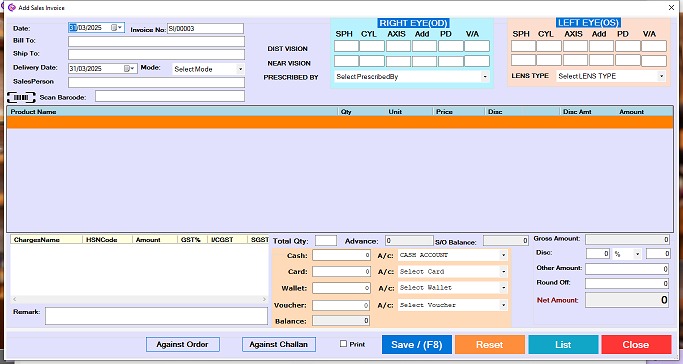Click the app logo in title bar

[x=12, y=7]
